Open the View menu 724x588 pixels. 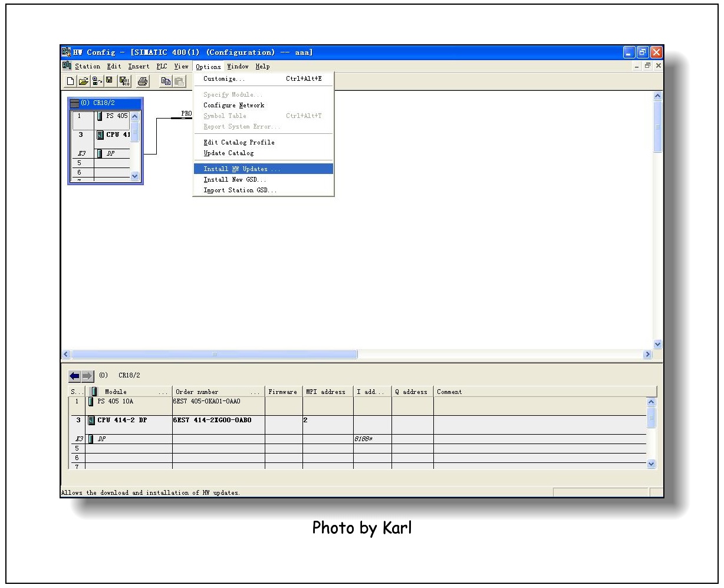(181, 67)
